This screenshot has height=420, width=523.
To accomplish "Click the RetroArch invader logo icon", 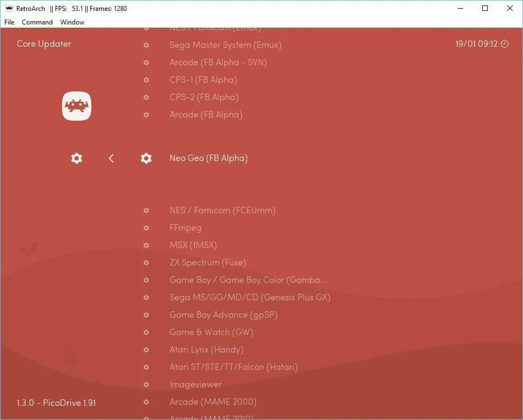I will point(76,106).
